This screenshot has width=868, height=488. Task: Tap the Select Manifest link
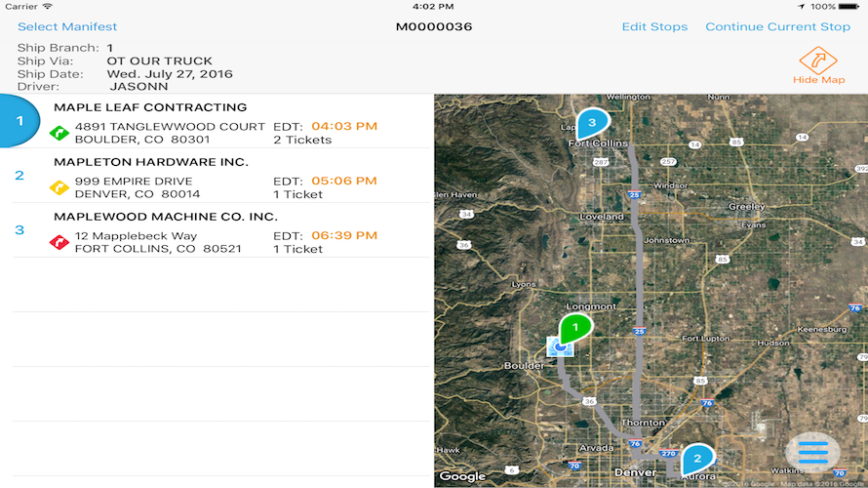(67, 26)
